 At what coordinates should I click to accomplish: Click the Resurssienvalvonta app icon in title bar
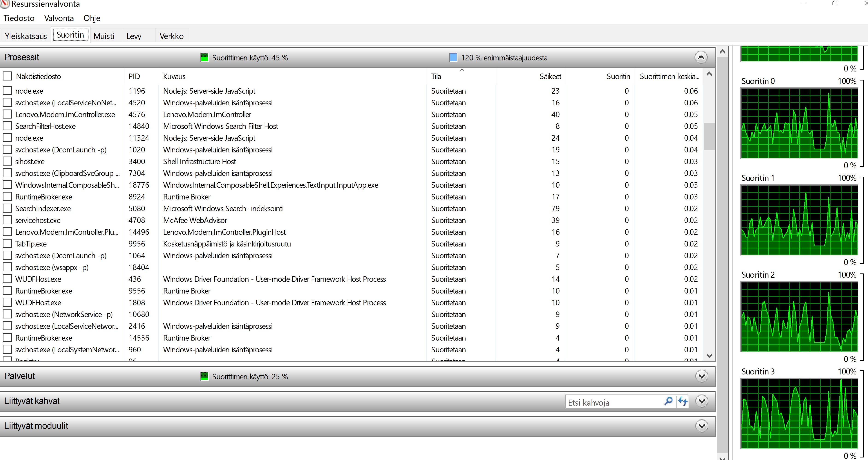coord(5,4)
